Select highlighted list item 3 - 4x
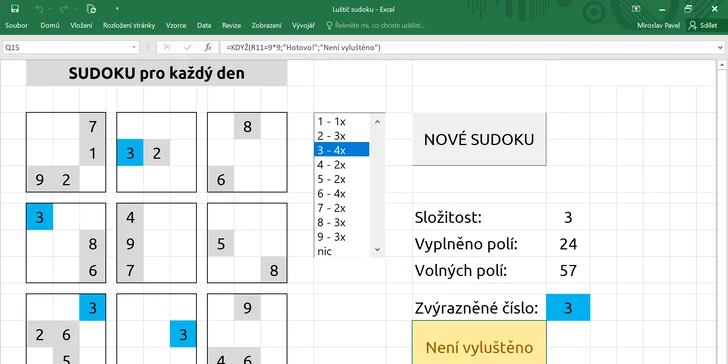 [x=342, y=150]
